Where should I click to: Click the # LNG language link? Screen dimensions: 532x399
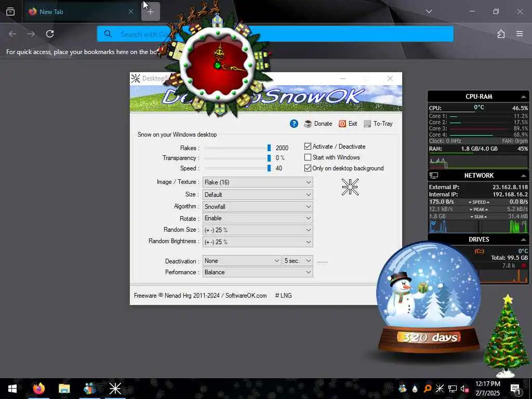pyautogui.click(x=283, y=296)
